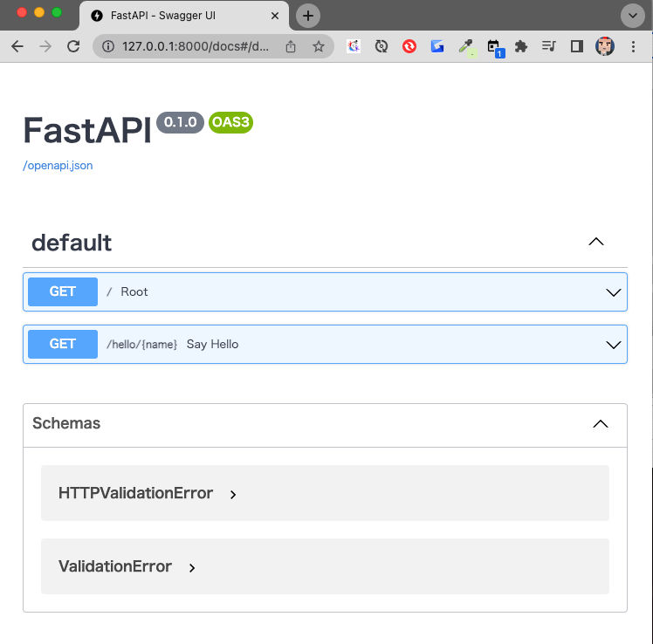Open the colorful extension icon after bookmark star
The width and height of the screenshot is (653, 644).
coord(354,46)
